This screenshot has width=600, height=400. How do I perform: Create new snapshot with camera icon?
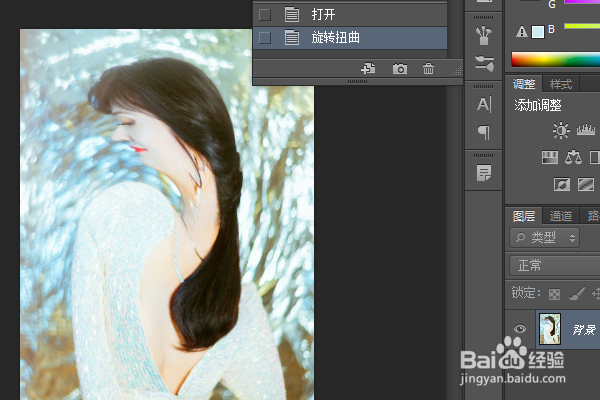click(x=400, y=69)
